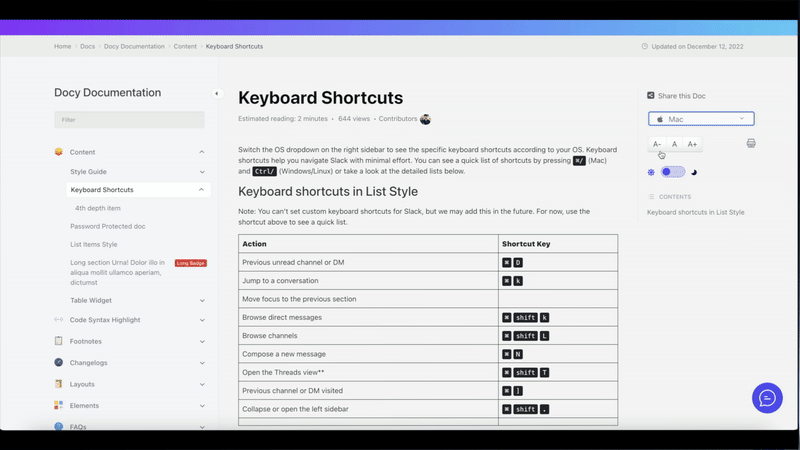Jump to Keyboard shortcuts in List Style
800x450 pixels.
click(695, 212)
